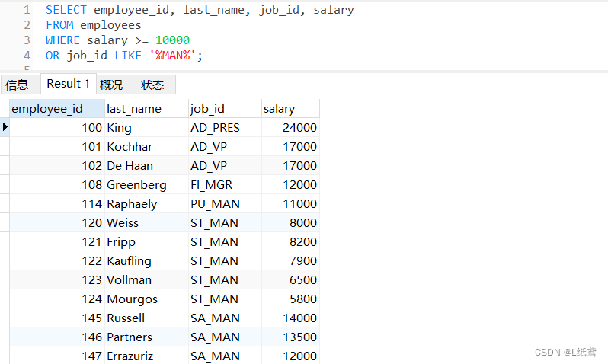The width and height of the screenshot is (608, 364).
Task: Select the salary cell 7900
Action: [x=290, y=260]
